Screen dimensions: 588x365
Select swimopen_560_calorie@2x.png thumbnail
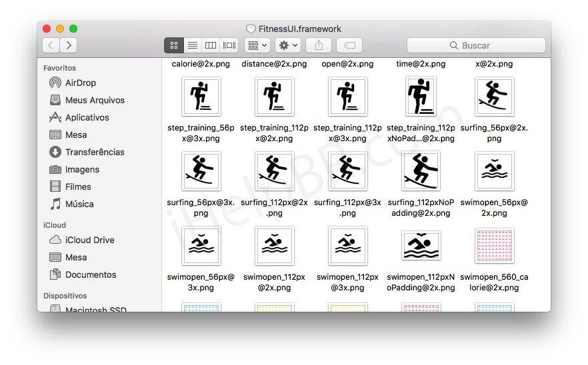point(494,246)
